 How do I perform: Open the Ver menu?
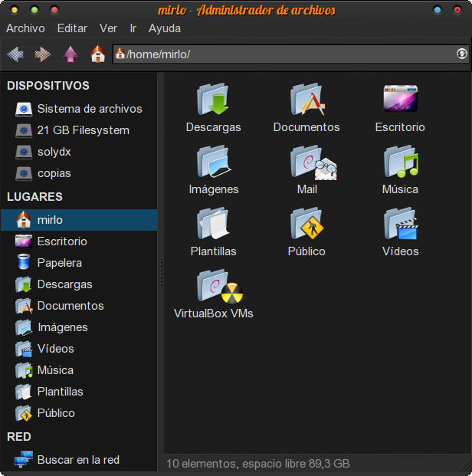[x=108, y=28]
